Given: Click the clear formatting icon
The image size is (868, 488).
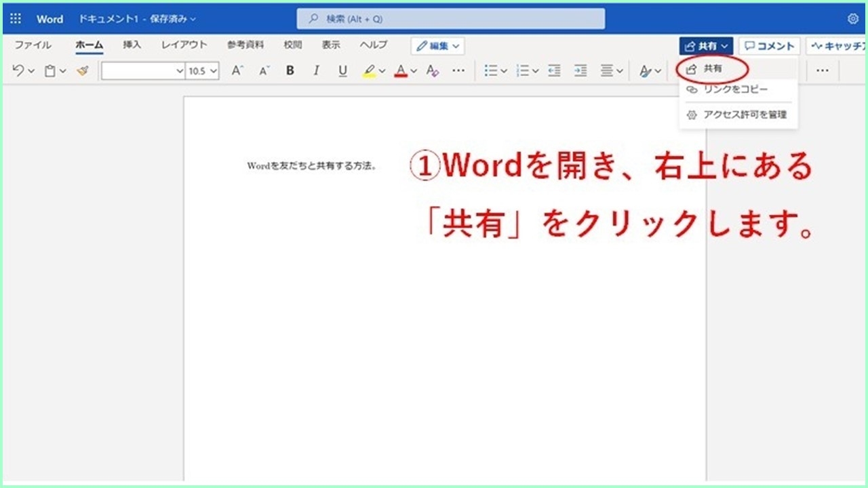Looking at the screenshot, I should coord(433,70).
